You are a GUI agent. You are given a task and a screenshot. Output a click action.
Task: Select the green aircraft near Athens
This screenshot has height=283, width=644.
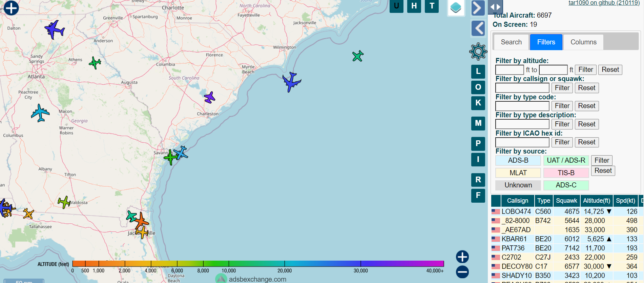[x=95, y=63]
